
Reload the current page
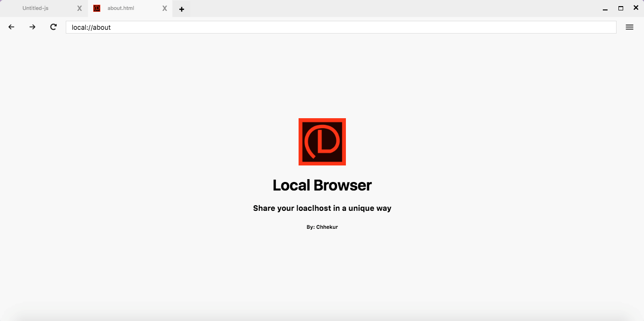pos(53,27)
